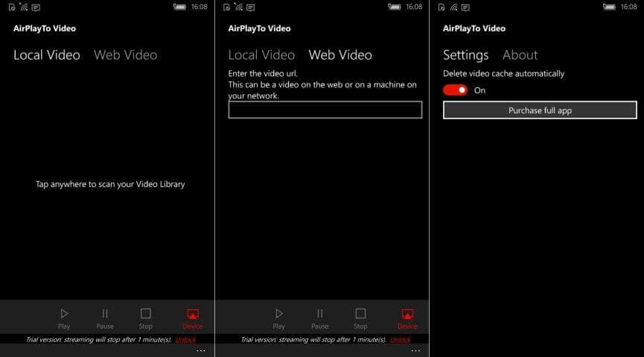The image size is (644, 357).
Task: Tap Stop icon in left phone screen
Action: (146, 314)
